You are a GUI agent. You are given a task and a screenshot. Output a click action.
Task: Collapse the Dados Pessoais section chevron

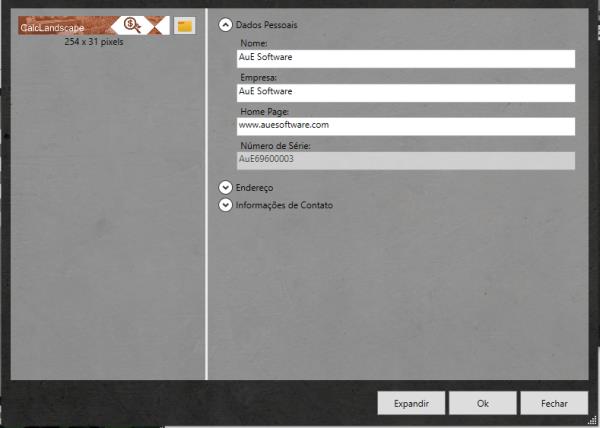click(225, 24)
